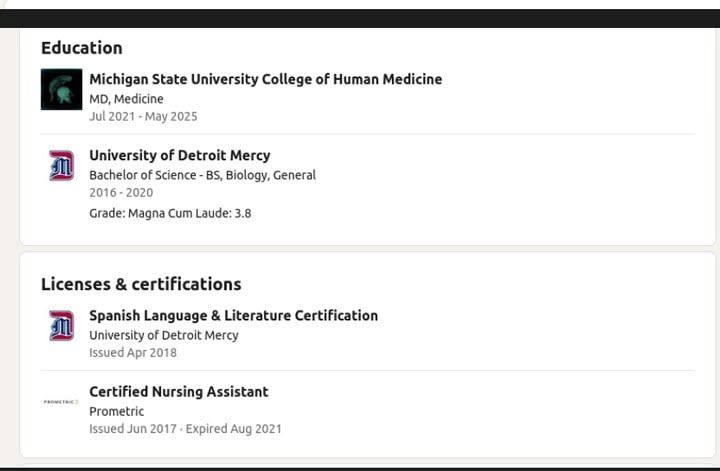
Task: Click the MD, Medicine degree text
Action: (x=126, y=99)
